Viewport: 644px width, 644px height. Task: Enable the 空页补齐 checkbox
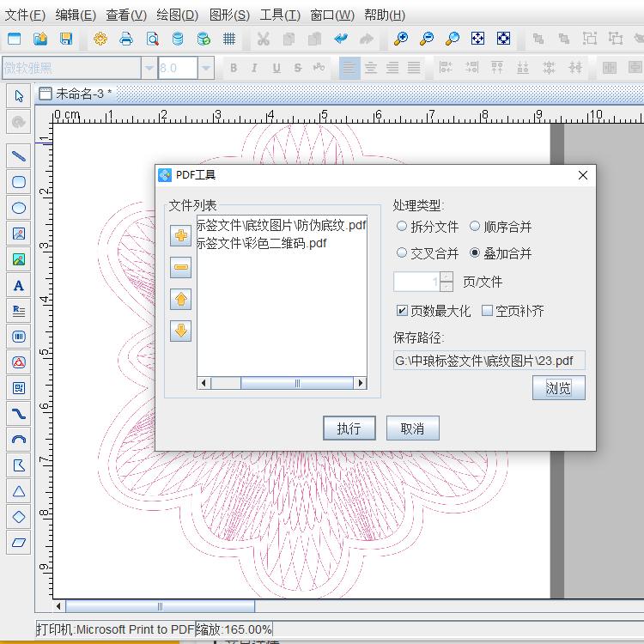click(x=487, y=311)
